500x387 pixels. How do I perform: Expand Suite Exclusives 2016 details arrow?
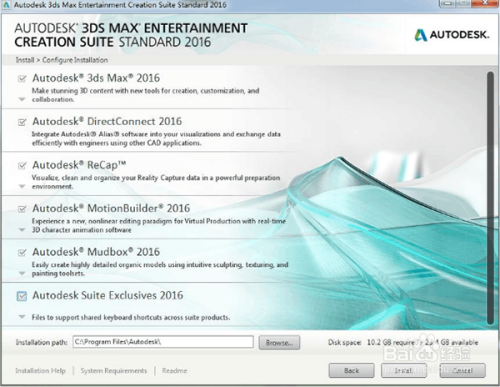coord(22,317)
